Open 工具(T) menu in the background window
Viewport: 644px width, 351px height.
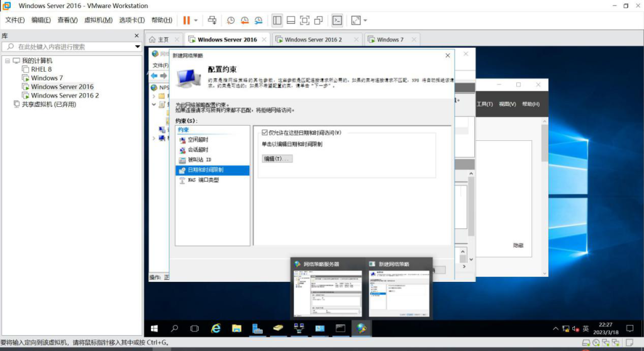click(x=485, y=104)
